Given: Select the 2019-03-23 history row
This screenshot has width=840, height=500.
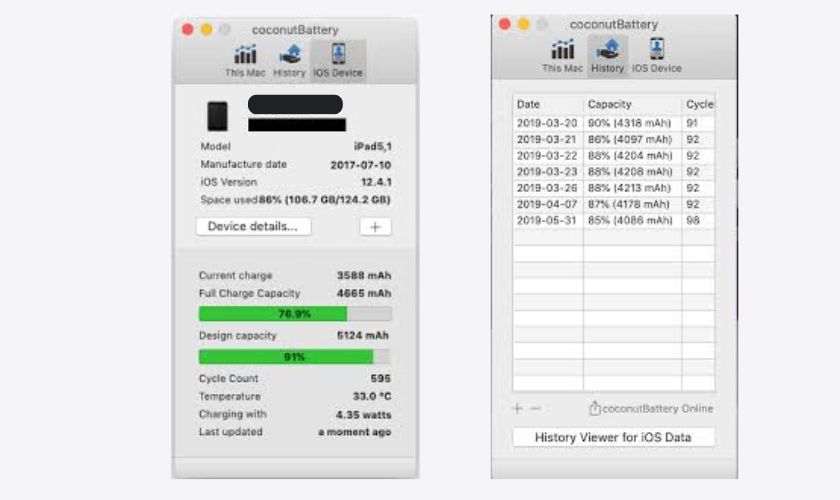Looking at the screenshot, I should tap(613, 171).
